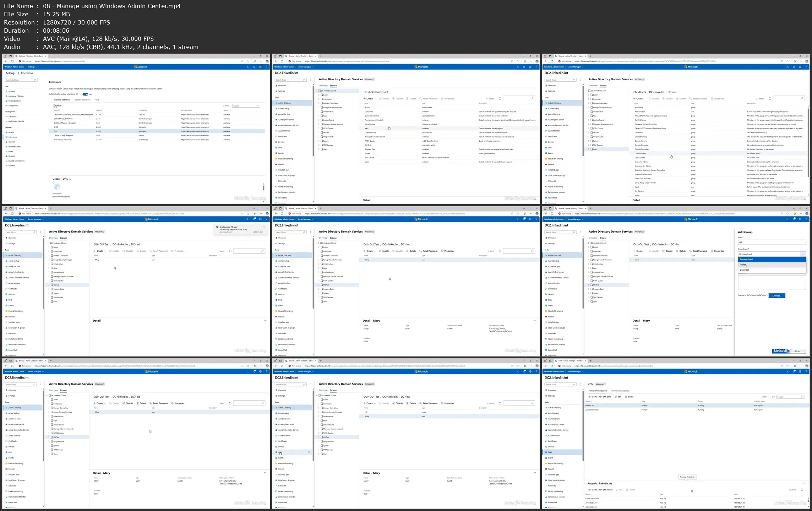Select the 'Pure Storage FlashArray' extension row
The image size is (812, 511).
click(157, 140)
